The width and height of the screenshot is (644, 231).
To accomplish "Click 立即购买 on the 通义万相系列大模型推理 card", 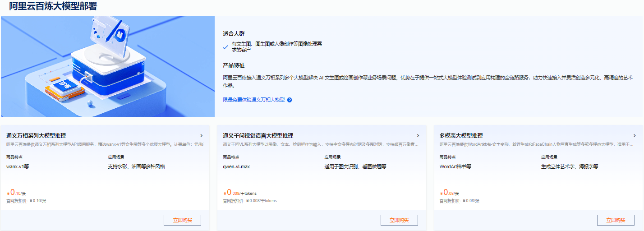I will (182, 220).
